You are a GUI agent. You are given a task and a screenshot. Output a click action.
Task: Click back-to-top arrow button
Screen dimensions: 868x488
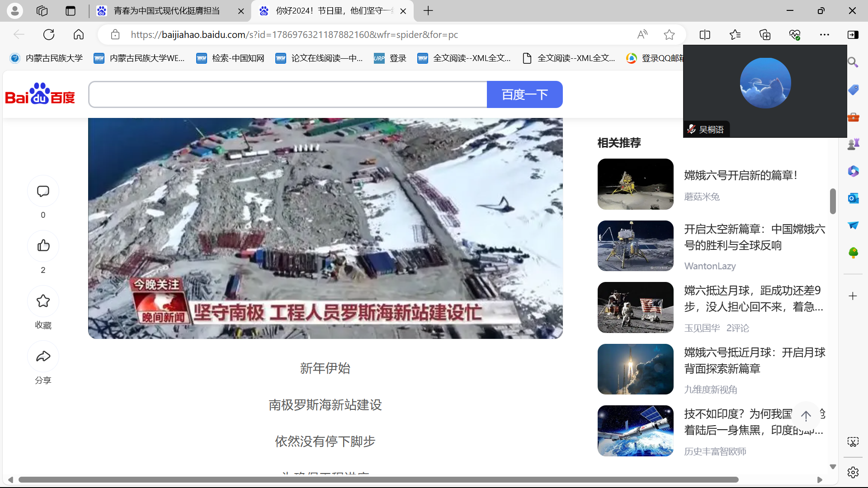(x=806, y=415)
